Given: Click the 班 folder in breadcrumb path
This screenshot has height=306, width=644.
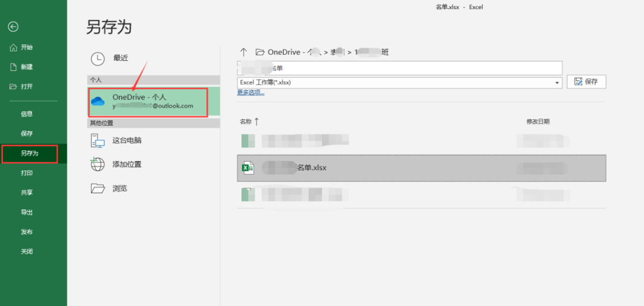Looking at the screenshot, I should [x=371, y=52].
